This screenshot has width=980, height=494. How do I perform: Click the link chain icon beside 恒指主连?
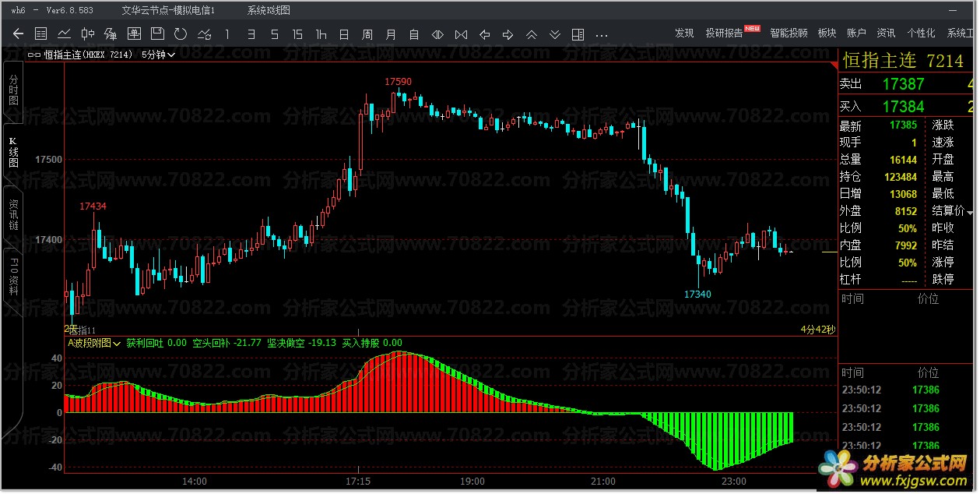(x=33, y=55)
